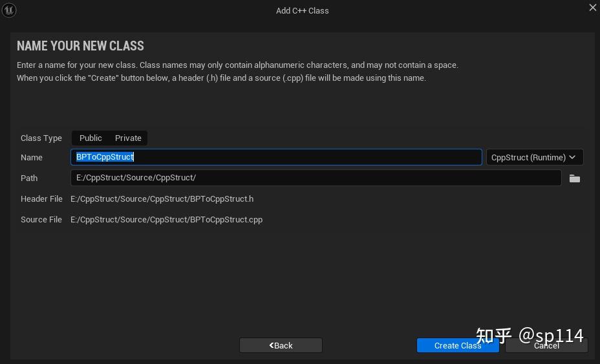Close the Add C++ Class dialog
Screen dimensions: 600x364
(592, 8)
